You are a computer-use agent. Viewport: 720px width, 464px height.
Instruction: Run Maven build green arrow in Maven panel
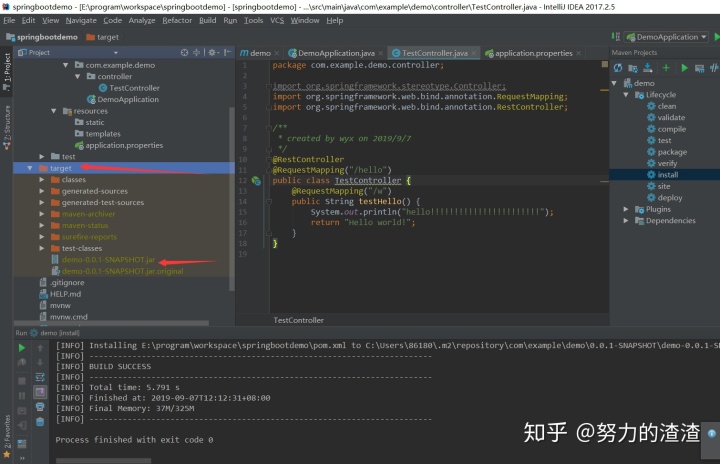(684, 68)
